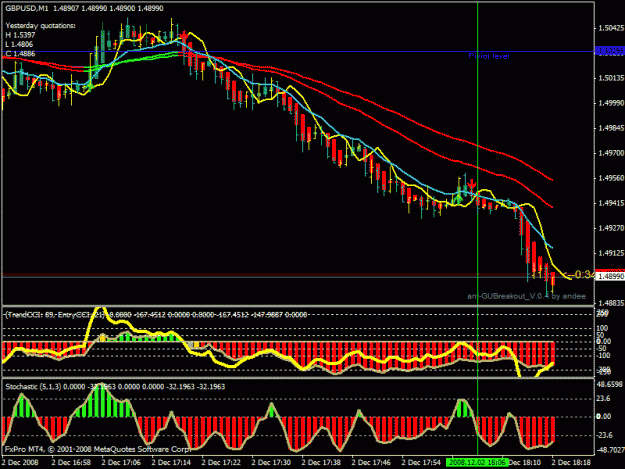Click the 1.49990 price axis label
625x469 pixels.
pyautogui.click(x=610, y=103)
